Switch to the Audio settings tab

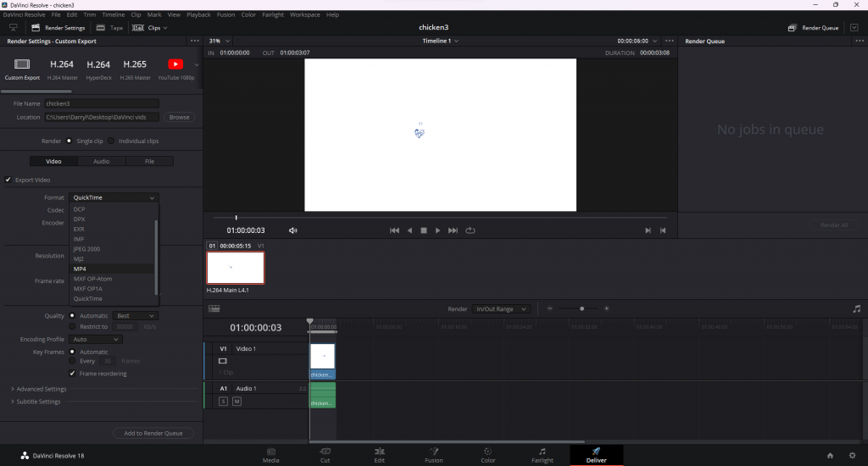coord(102,161)
